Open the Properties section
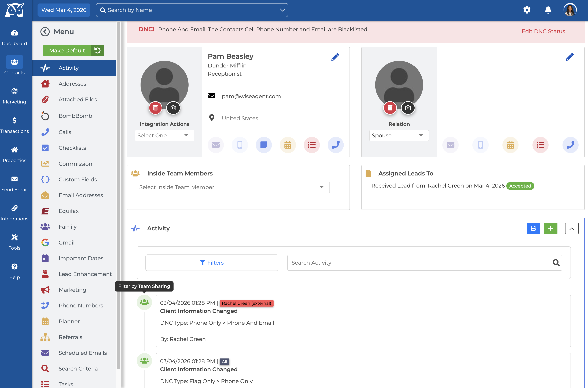The width and height of the screenshot is (588, 388). click(14, 154)
